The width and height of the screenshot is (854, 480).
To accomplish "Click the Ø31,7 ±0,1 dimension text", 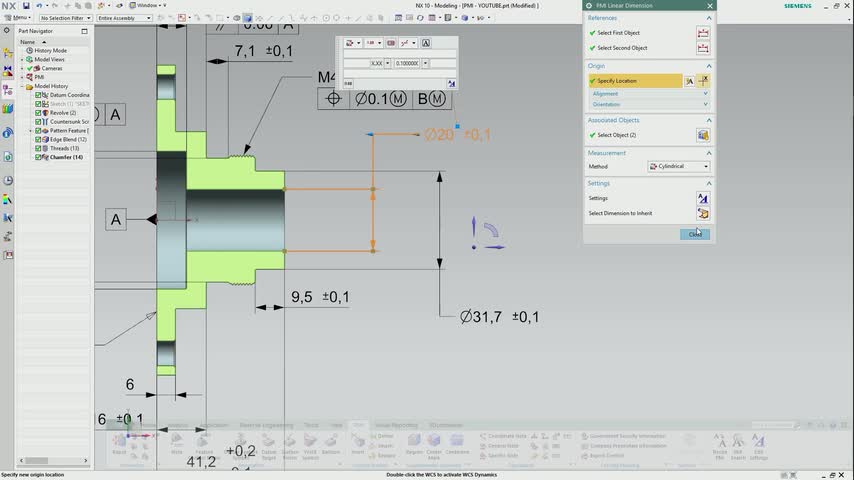I will [x=499, y=317].
